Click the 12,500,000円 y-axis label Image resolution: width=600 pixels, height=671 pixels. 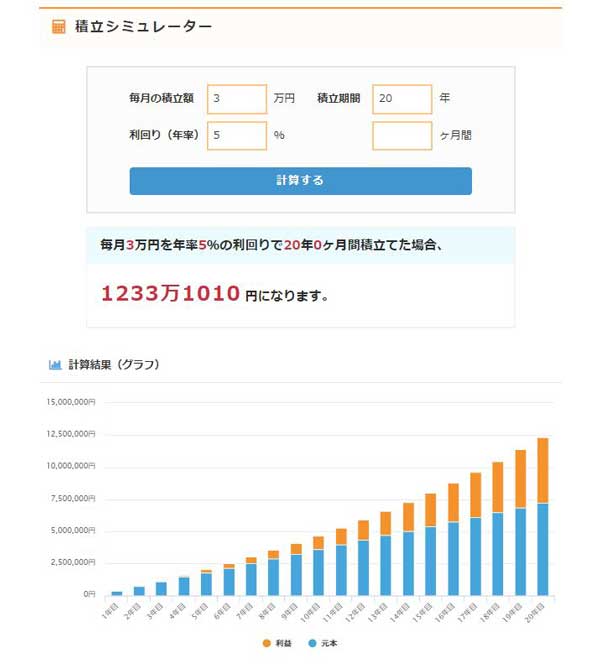[70, 434]
